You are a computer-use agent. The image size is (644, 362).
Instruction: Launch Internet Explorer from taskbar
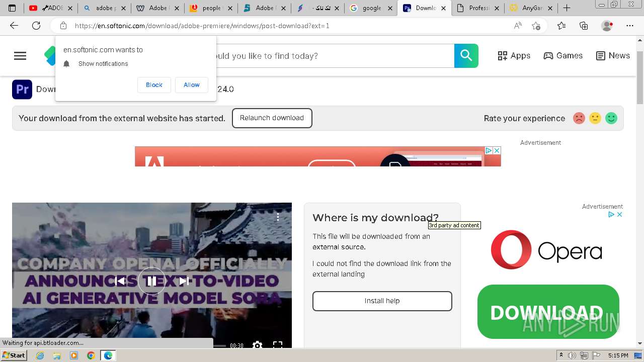40,355
